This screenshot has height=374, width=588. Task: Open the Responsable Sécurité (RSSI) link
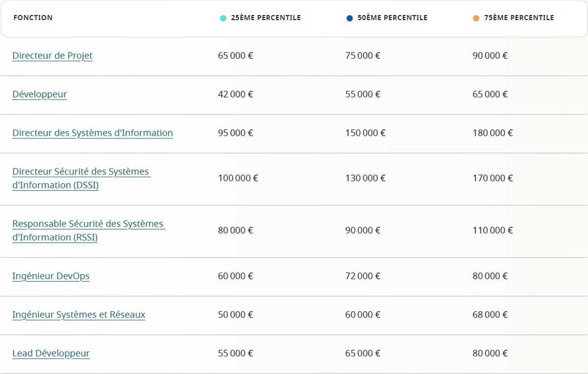click(88, 230)
